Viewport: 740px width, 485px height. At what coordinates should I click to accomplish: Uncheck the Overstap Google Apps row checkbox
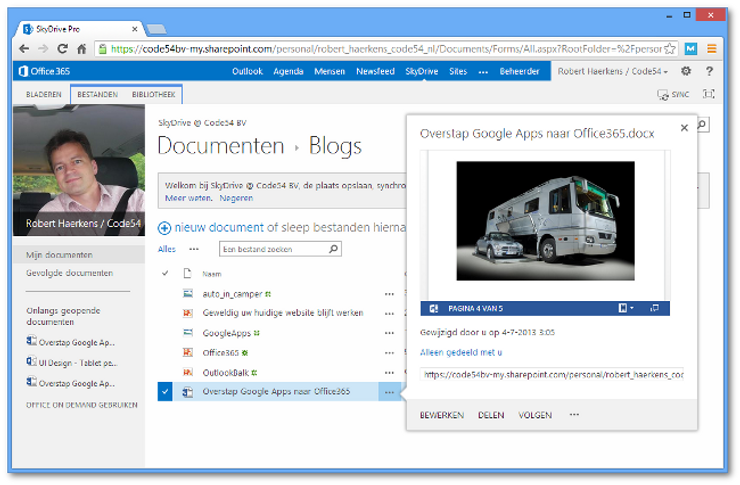pos(165,392)
